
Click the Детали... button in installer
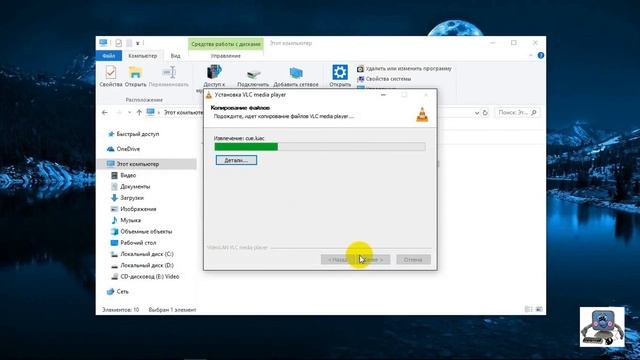tap(236, 160)
